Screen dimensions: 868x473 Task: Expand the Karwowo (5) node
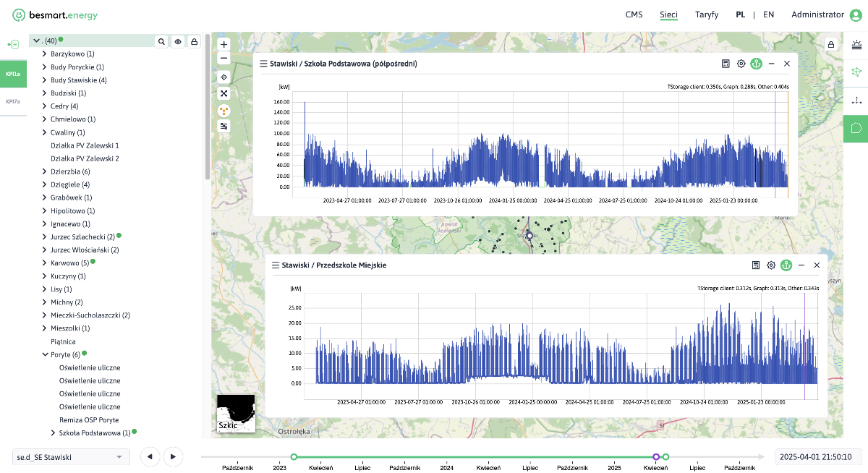(x=44, y=263)
